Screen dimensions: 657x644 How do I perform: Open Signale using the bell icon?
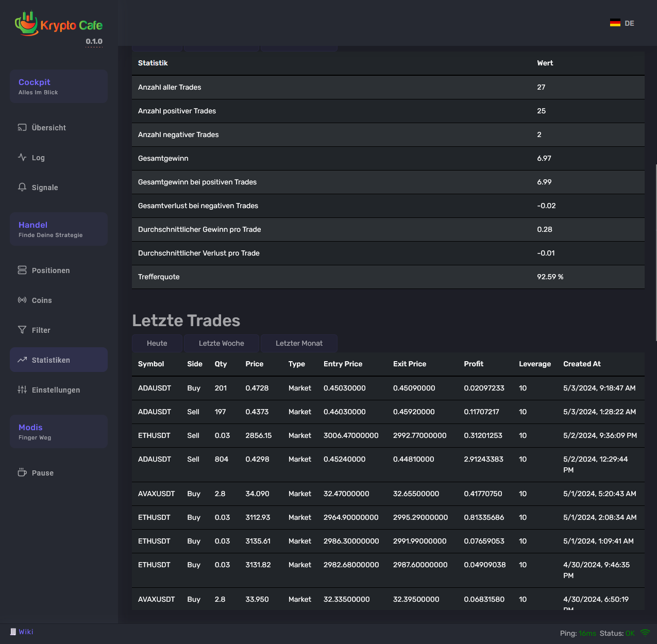tap(22, 188)
